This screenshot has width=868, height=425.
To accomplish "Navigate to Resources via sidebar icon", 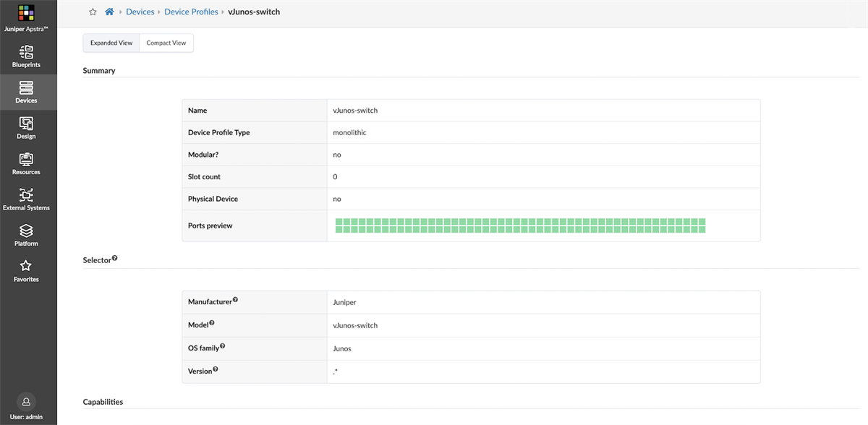I will 26,163.
